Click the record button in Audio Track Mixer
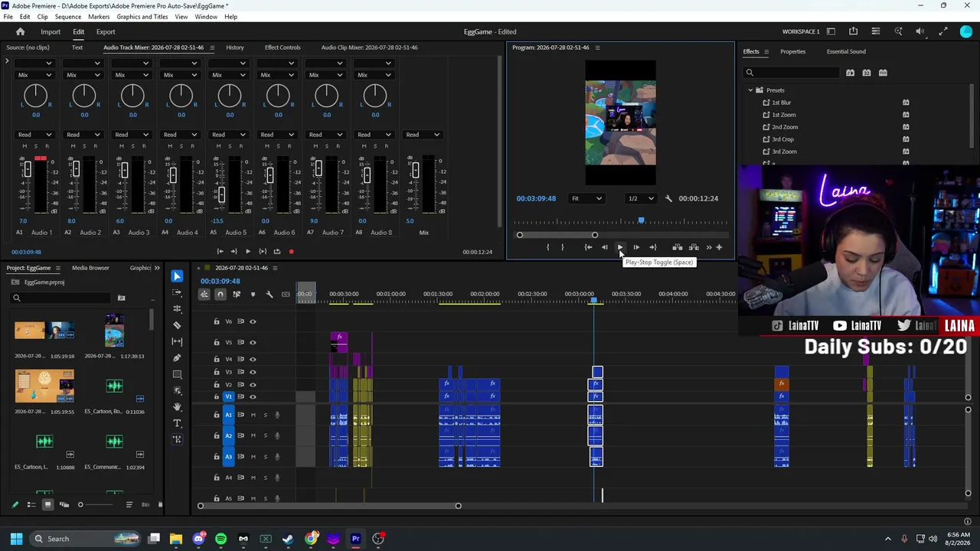Image resolution: width=980 pixels, height=551 pixels. 291,252
